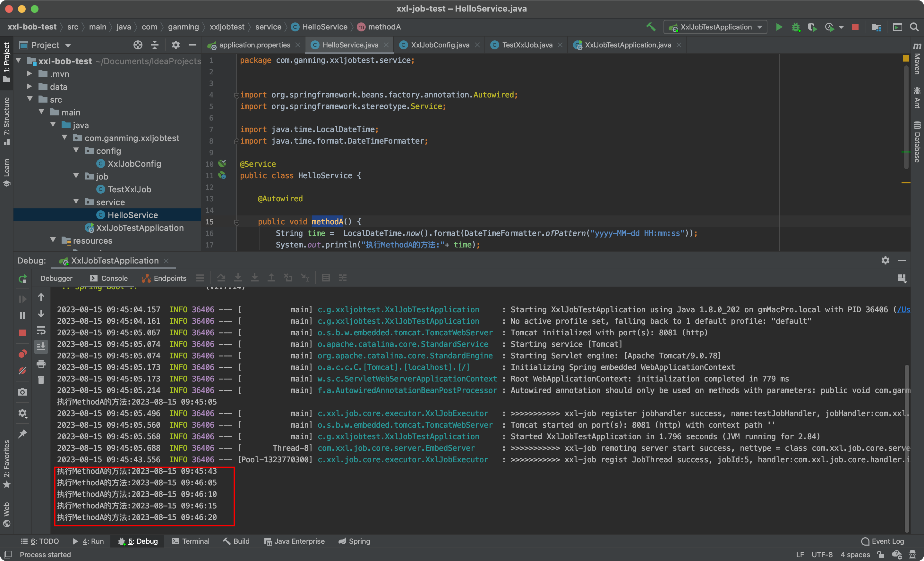The height and width of the screenshot is (561, 924).
Task: Clear the console with the trash icon
Action: [41, 380]
